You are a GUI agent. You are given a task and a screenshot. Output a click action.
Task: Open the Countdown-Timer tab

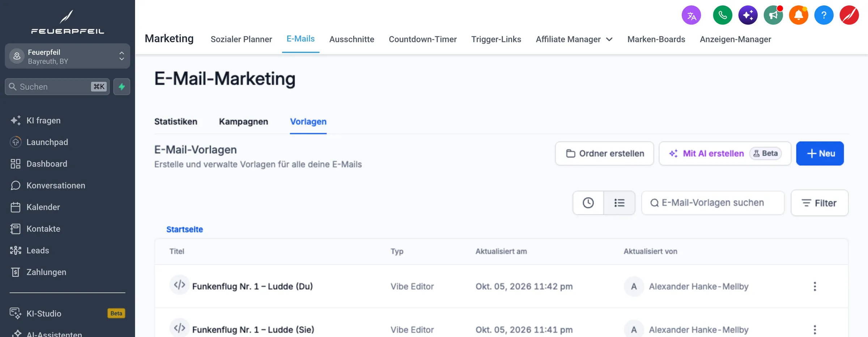423,39
